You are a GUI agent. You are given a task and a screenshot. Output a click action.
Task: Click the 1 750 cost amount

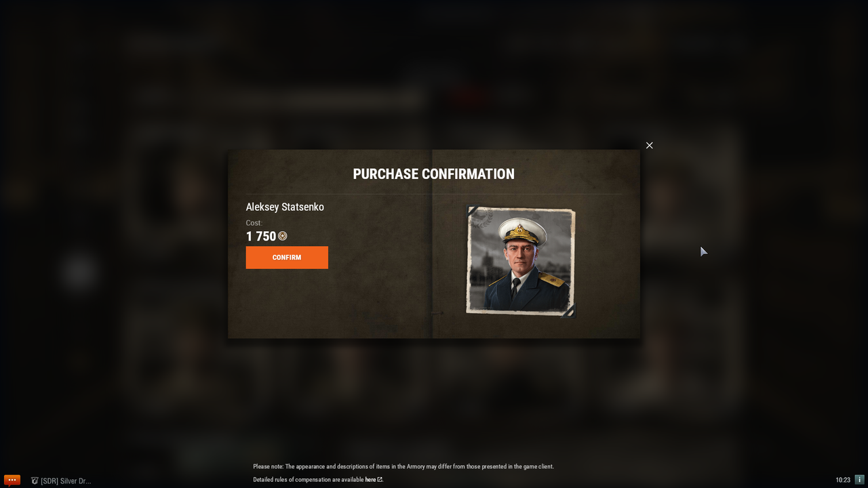tap(261, 236)
